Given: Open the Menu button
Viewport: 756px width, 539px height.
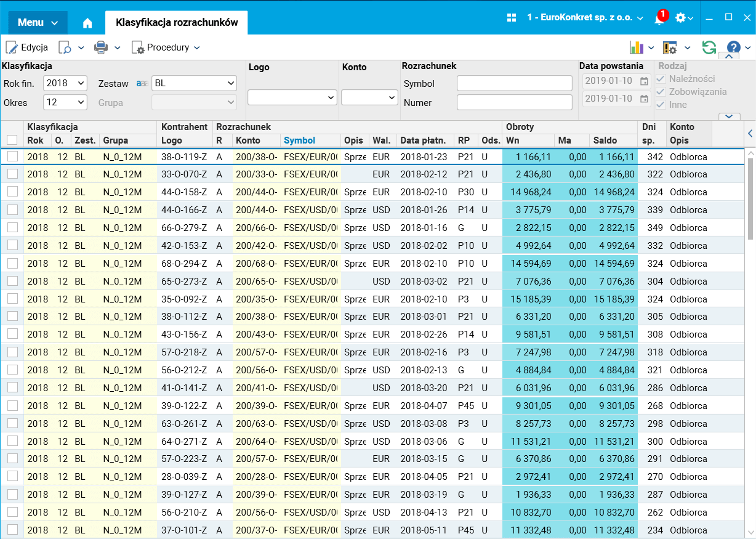Looking at the screenshot, I should click(38, 23).
